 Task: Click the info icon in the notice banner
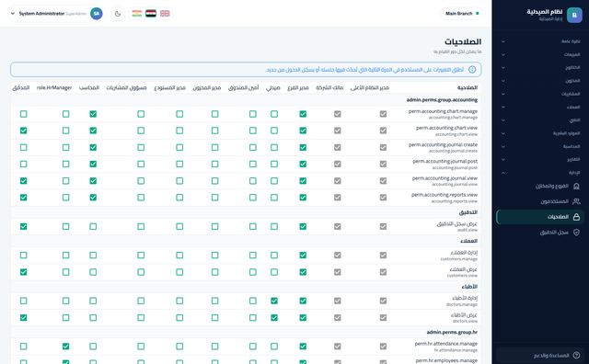(x=472, y=70)
